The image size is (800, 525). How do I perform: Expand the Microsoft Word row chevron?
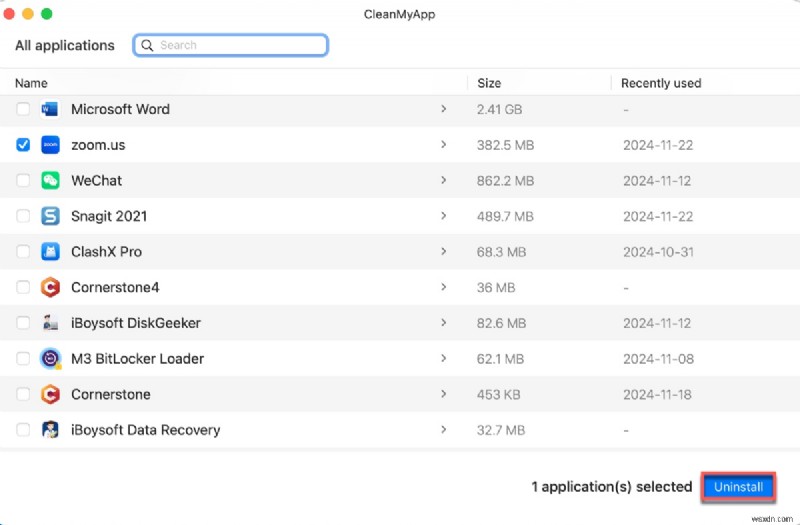[443, 109]
